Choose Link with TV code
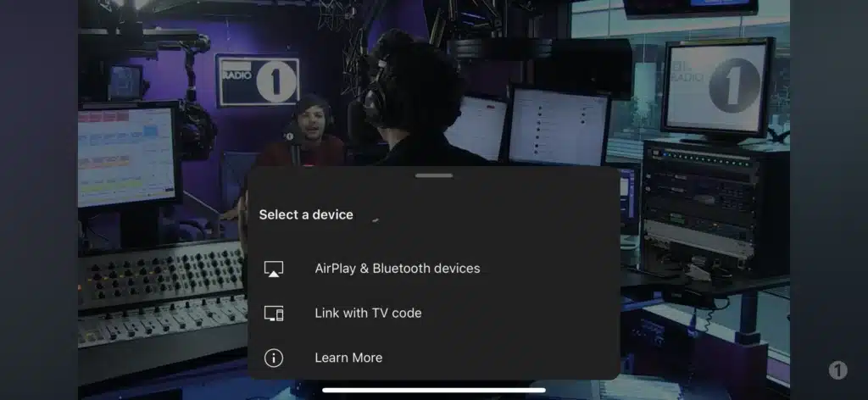The width and height of the screenshot is (868, 400). tap(434, 314)
